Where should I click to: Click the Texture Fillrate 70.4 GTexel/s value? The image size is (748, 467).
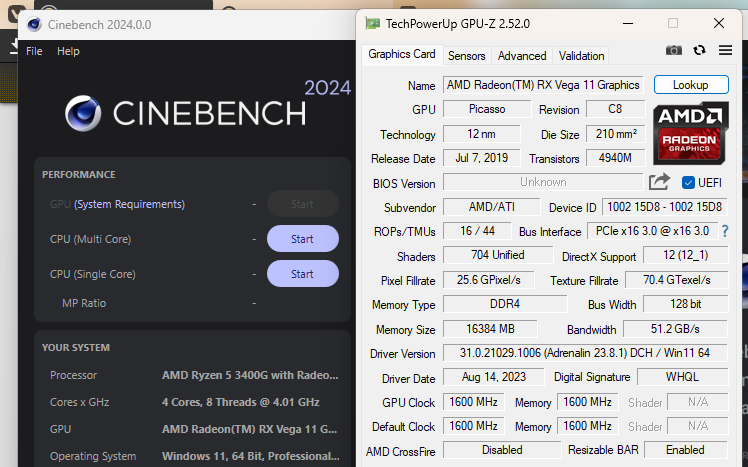coord(676,280)
